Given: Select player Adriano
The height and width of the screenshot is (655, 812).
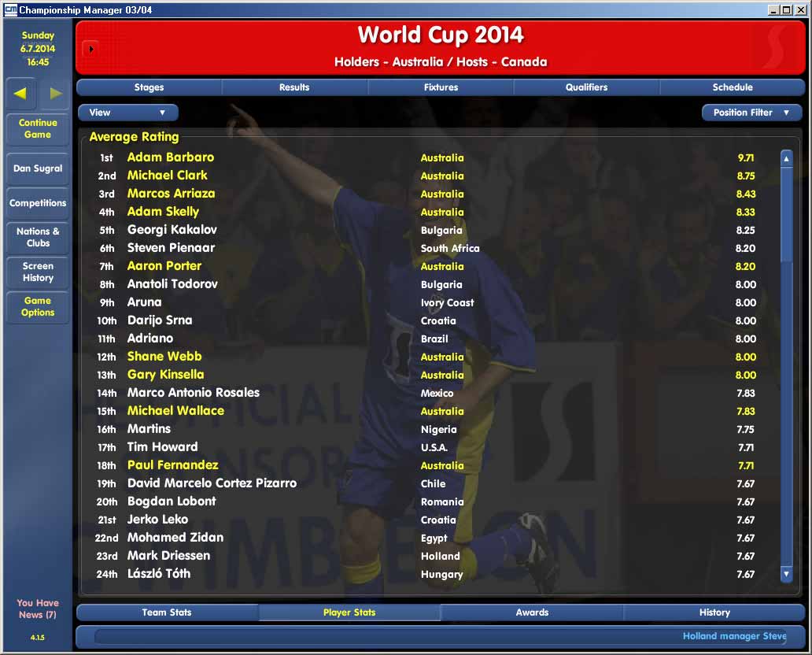Looking at the screenshot, I should [x=150, y=339].
